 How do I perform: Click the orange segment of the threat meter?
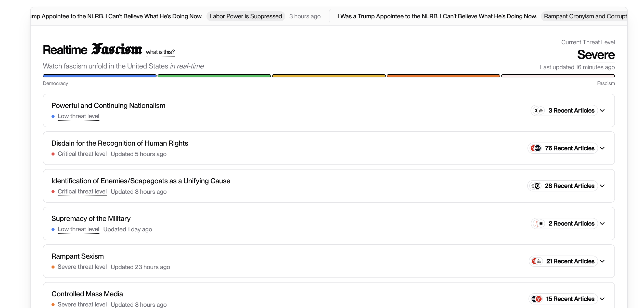(443, 76)
